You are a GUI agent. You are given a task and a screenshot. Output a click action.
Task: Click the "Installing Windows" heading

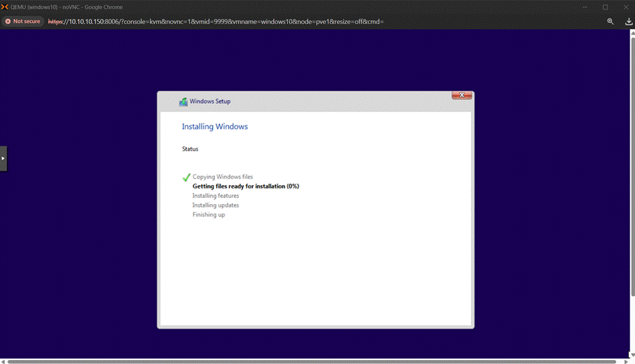click(215, 127)
